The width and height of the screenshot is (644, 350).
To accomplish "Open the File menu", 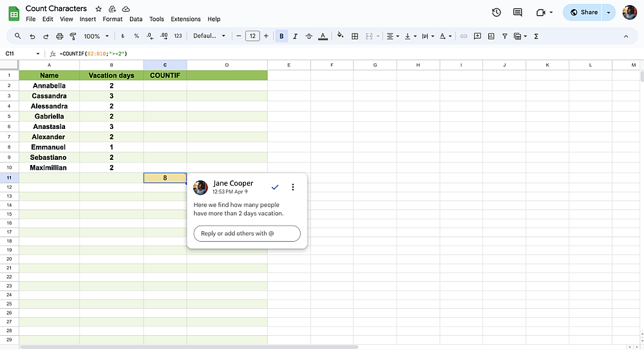I will (x=30, y=19).
